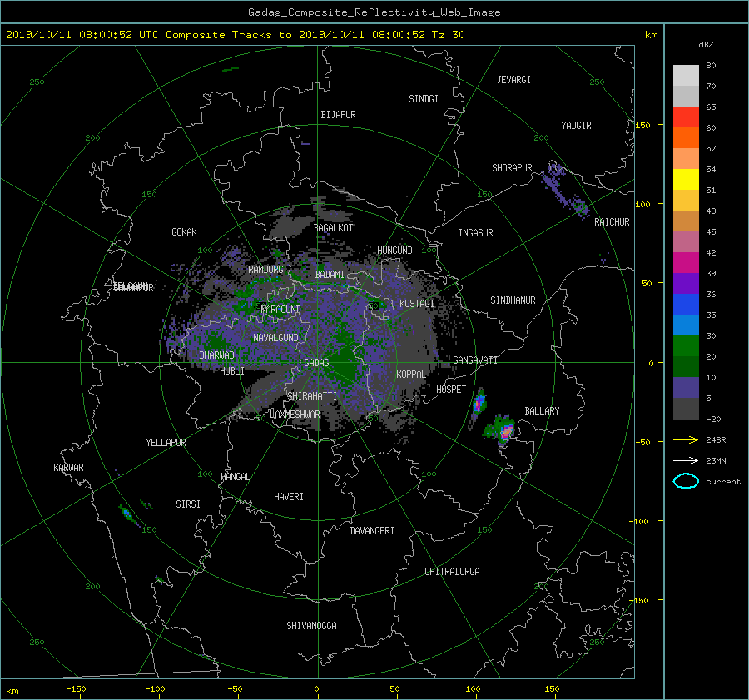Click the Gadag_Composite_Reflectivity_Web_Image title
This screenshot has height=700, width=749.
click(374, 12)
